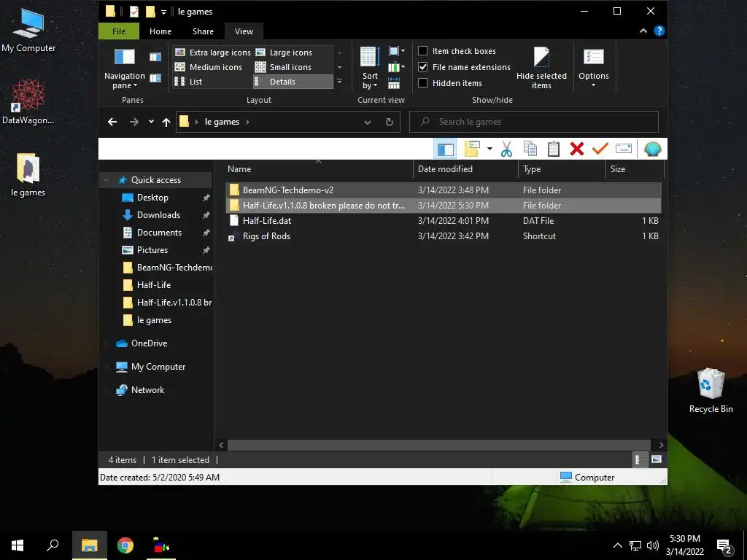Image resolution: width=747 pixels, height=560 pixels.
Task: Select Extra large icons layout
Action: [212, 52]
